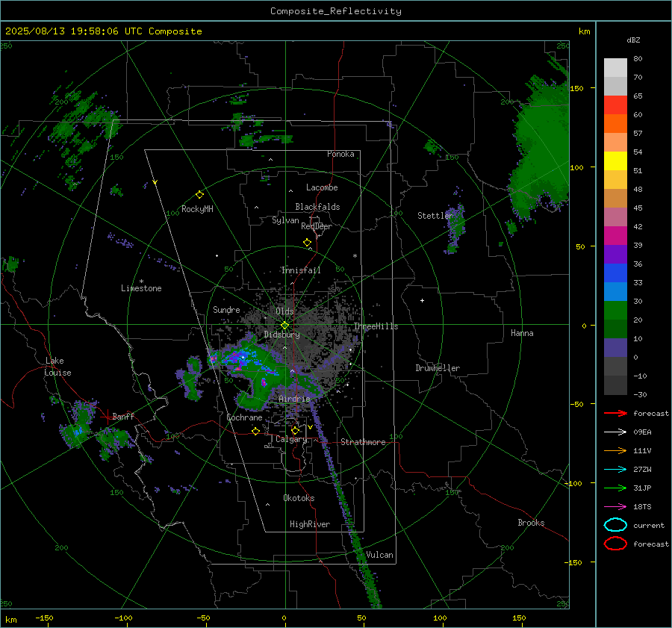The width and height of the screenshot is (672, 628).
Task: Click the Blackfalds label
Action: tap(317, 207)
